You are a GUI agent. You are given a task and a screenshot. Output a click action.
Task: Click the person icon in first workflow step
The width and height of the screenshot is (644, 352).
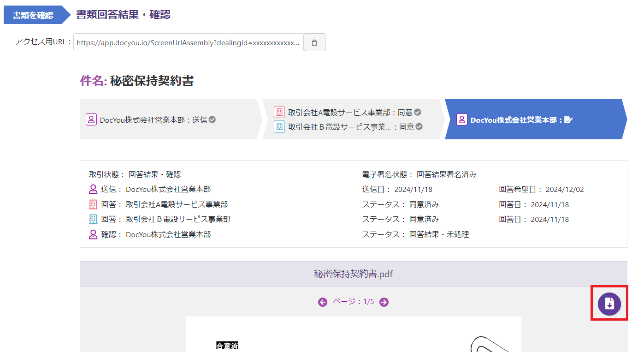pos(91,119)
